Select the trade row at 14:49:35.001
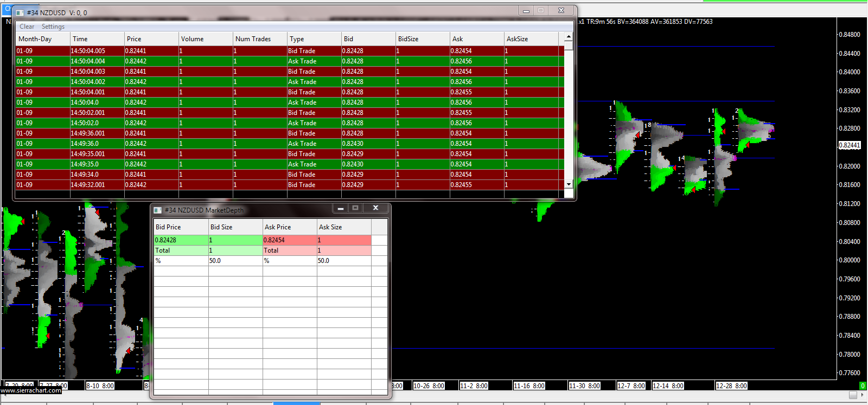The image size is (868, 405). pyautogui.click(x=290, y=154)
